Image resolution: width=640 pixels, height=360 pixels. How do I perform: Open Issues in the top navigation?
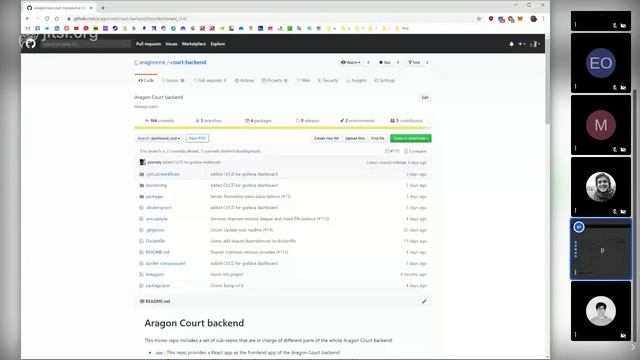pyautogui.click(x=171, y=44)
